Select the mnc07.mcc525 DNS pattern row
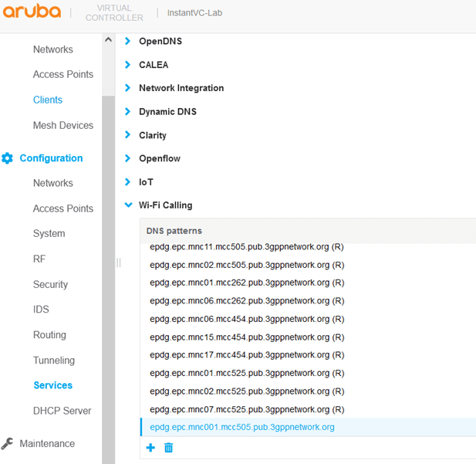476x464 pixels. coord(247,409)
